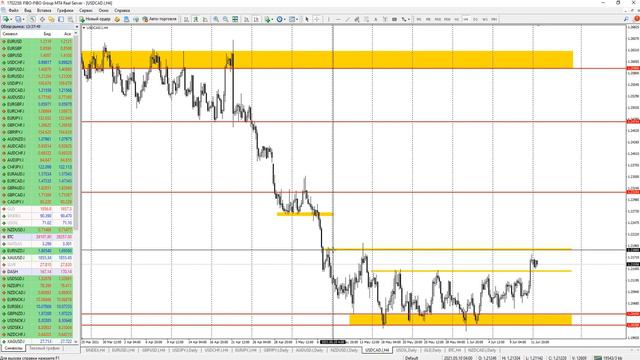Open the Strategy Tester icon
Viewport: 640px width, 360px height.
[71, 19]
